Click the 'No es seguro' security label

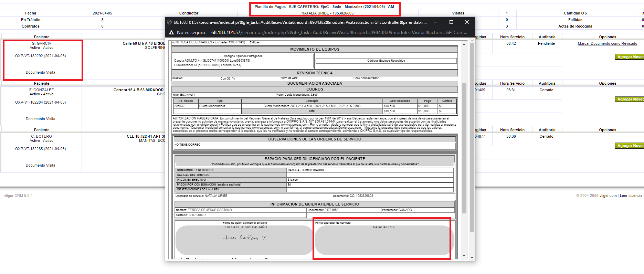pyautogui.click(x=191, y=32)
